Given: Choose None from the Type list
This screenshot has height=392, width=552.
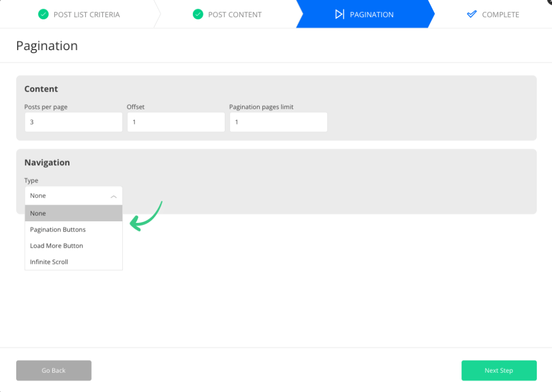Looking at the screenshot, I should click(73, 213).
